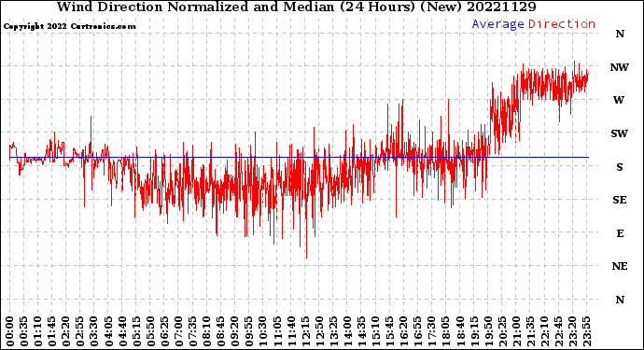Viewport: 644px width, 350px height.
Task: Click the 04:05 time label
Action: [108, 331]
